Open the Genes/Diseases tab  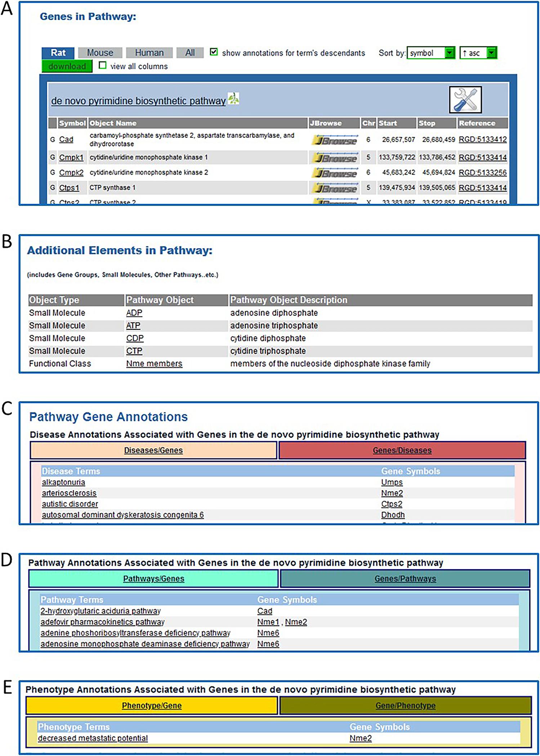click(x=402, y=450)
